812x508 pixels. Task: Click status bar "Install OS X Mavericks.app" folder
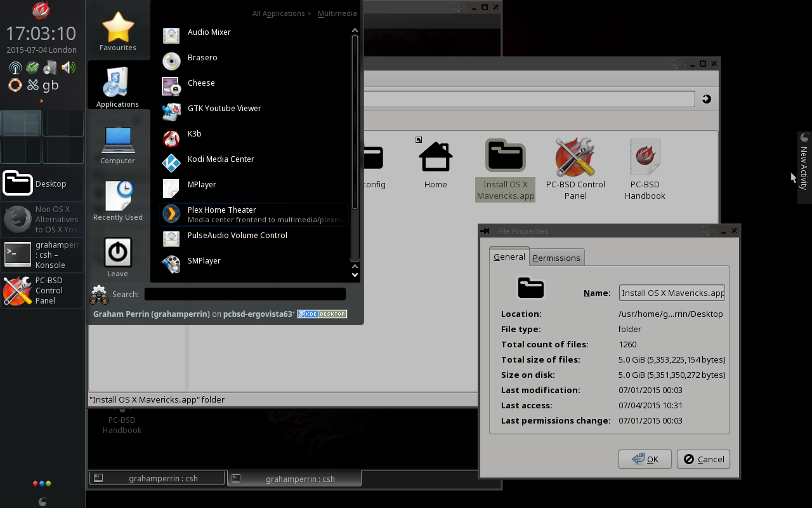pyautogui.click(x=157, y=399)
